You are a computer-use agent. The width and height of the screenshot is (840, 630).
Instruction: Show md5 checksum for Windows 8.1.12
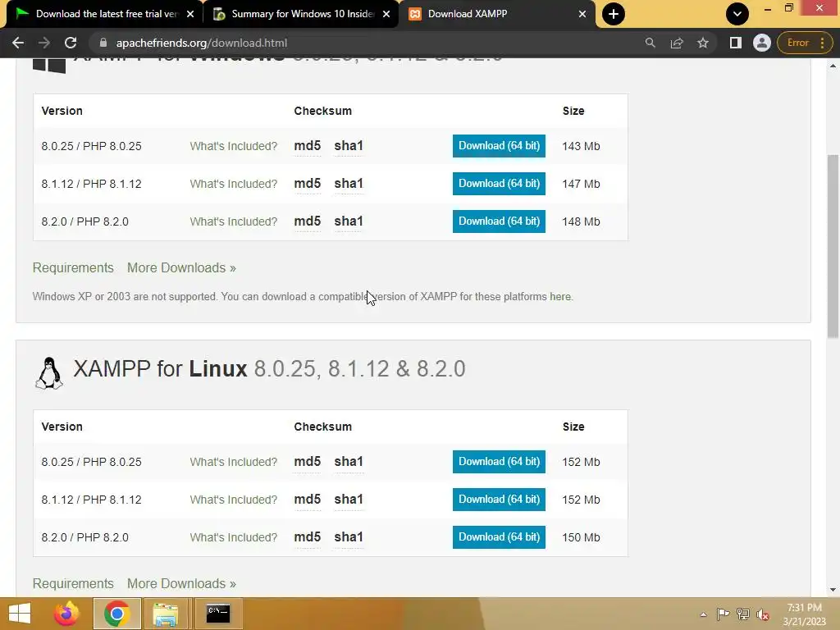click(x=308, y=184)
